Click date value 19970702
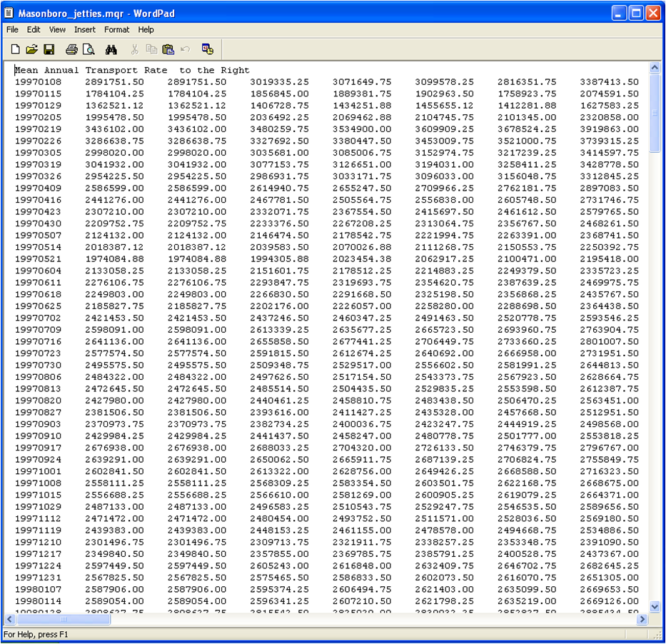This screenshot has width=666, height=644. point(39,318)
